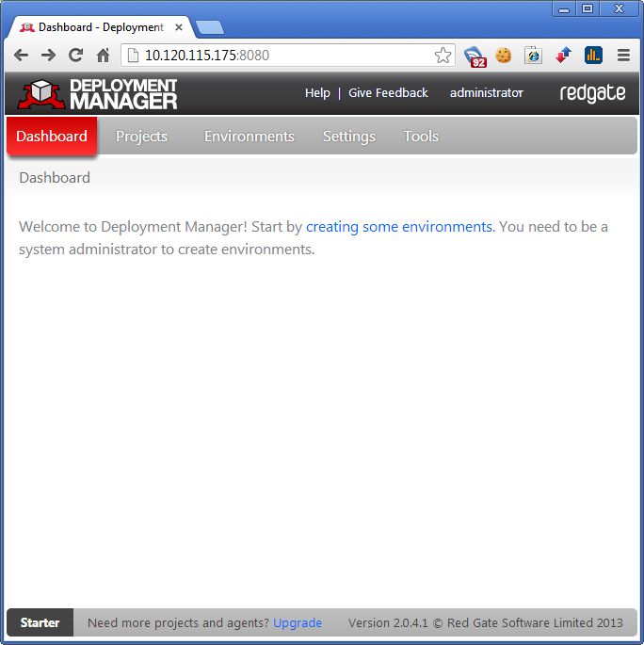Image resolution: width=644 pixels, height=645 pixels.
Task: Minimize the browser window
Action: [564, 8]
